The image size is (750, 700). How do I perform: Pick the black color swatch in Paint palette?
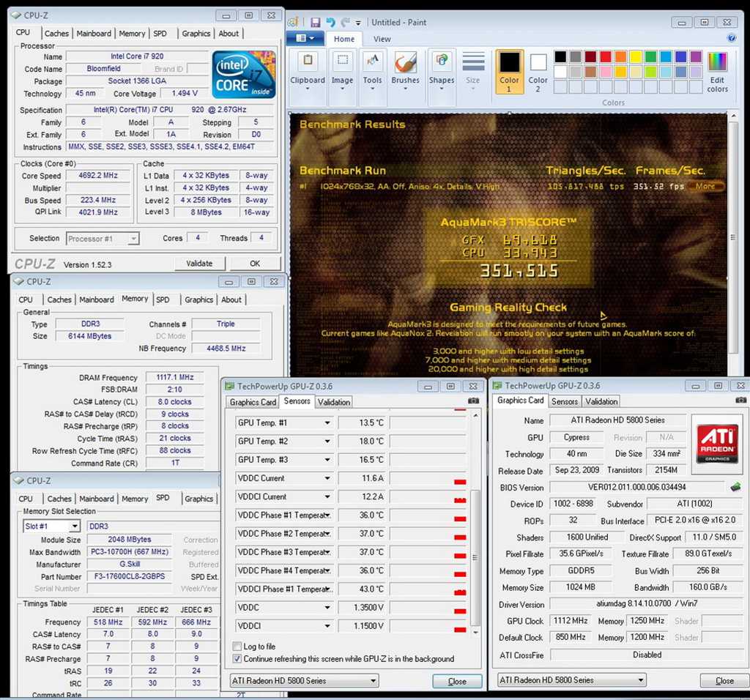(x=560, y=57)
